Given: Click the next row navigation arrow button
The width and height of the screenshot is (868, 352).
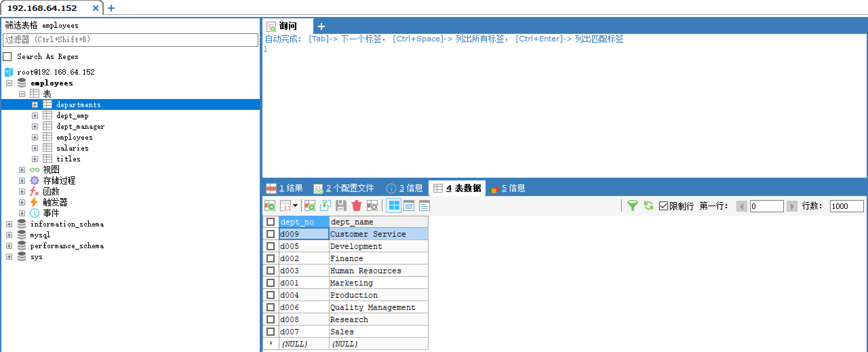Looking at the screenshot, I should [x=793, y=206].
